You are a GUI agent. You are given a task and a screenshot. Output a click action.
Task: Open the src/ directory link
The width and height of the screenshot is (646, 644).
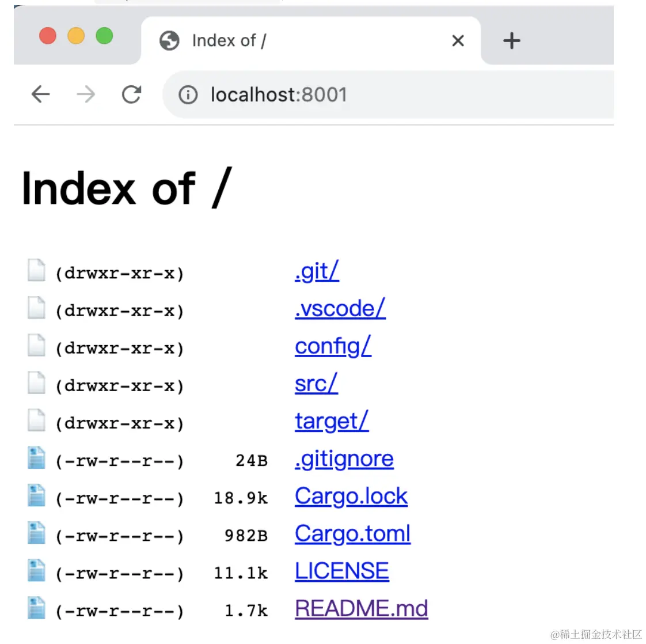pos(316,384)
